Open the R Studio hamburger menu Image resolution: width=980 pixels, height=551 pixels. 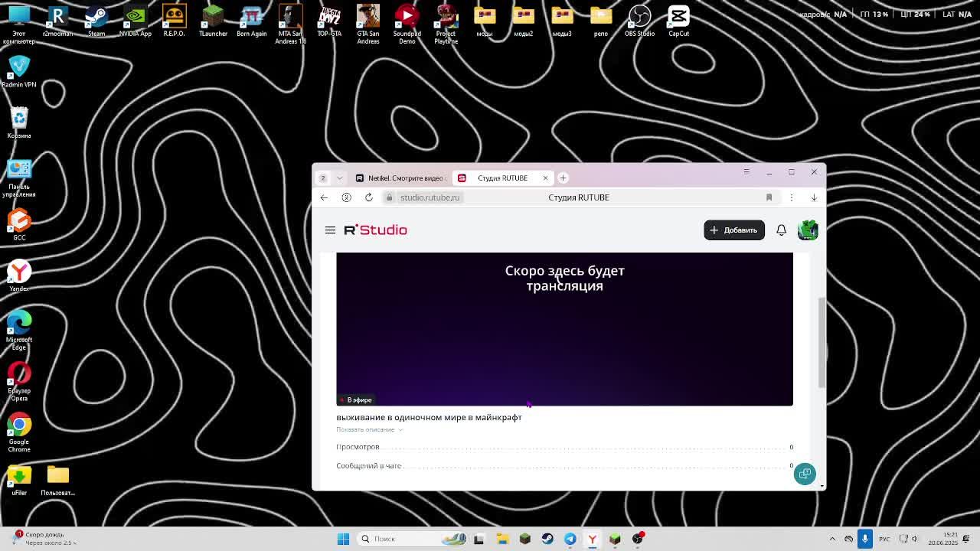[330, 230]
